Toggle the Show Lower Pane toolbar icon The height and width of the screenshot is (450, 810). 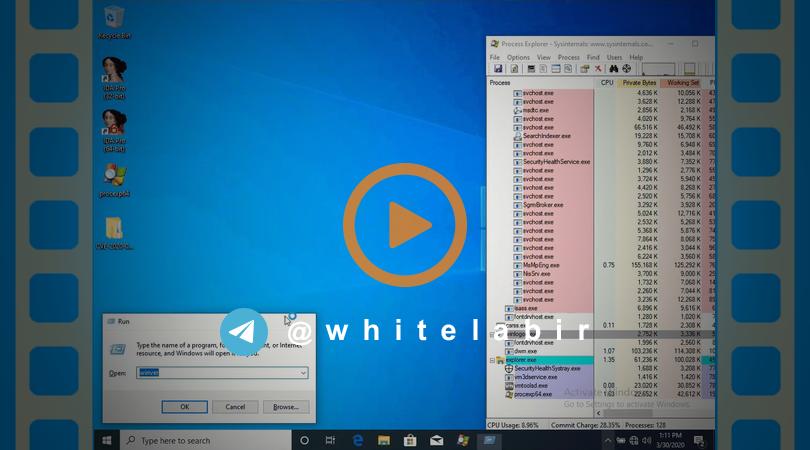pyautogui.click(x=556, y=69)
